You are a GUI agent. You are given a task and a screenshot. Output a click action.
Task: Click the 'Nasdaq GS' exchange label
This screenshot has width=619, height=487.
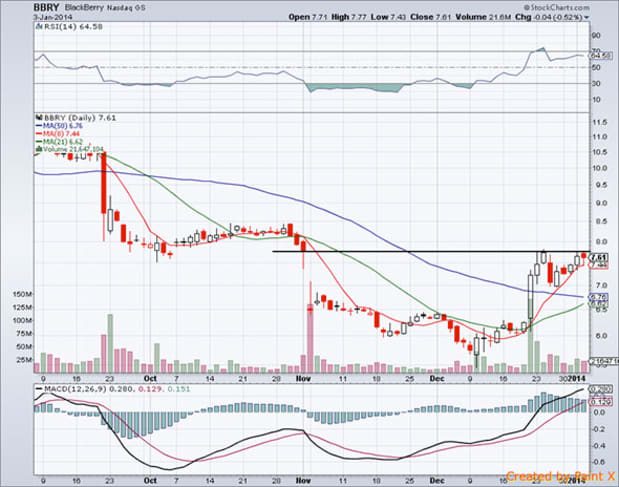[126, 7]
